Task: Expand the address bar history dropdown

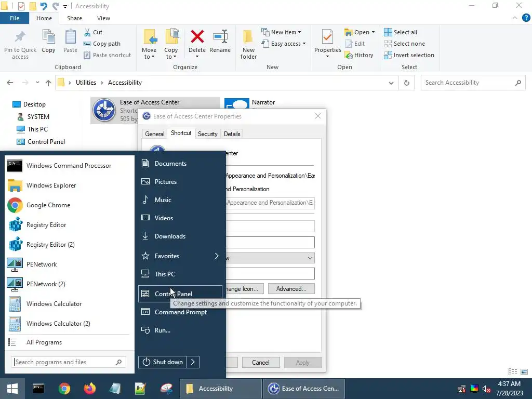Action: (x=391, y=83)
